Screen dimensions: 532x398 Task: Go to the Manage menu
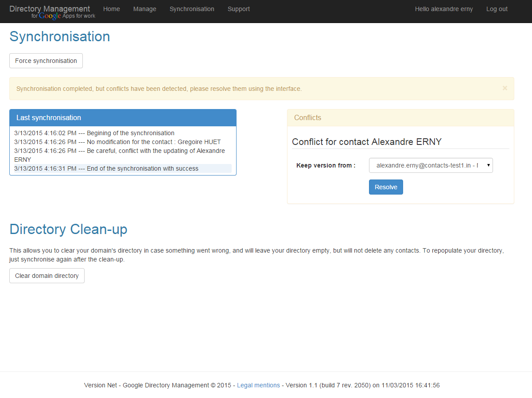(x=145, y=9)
